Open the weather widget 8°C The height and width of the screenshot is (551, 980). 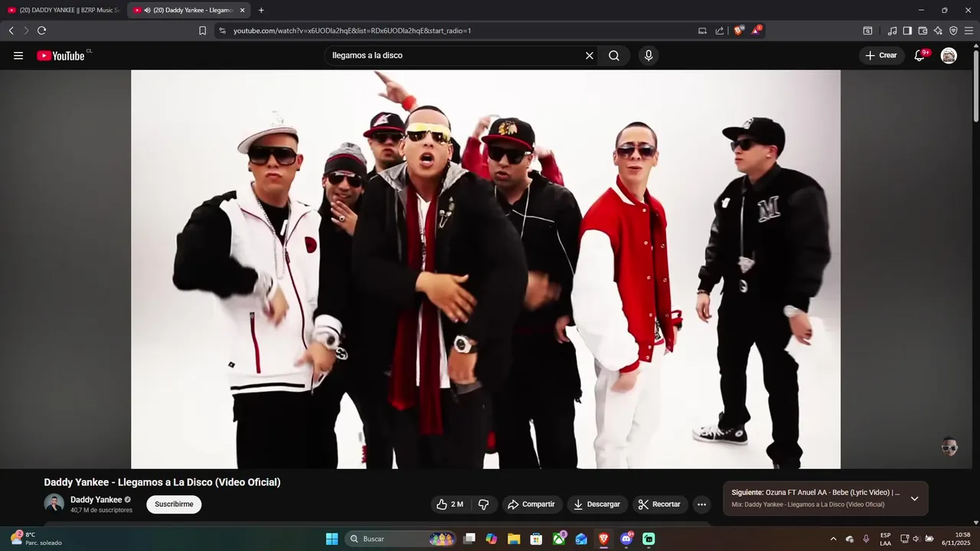click(x=36, y=539)
